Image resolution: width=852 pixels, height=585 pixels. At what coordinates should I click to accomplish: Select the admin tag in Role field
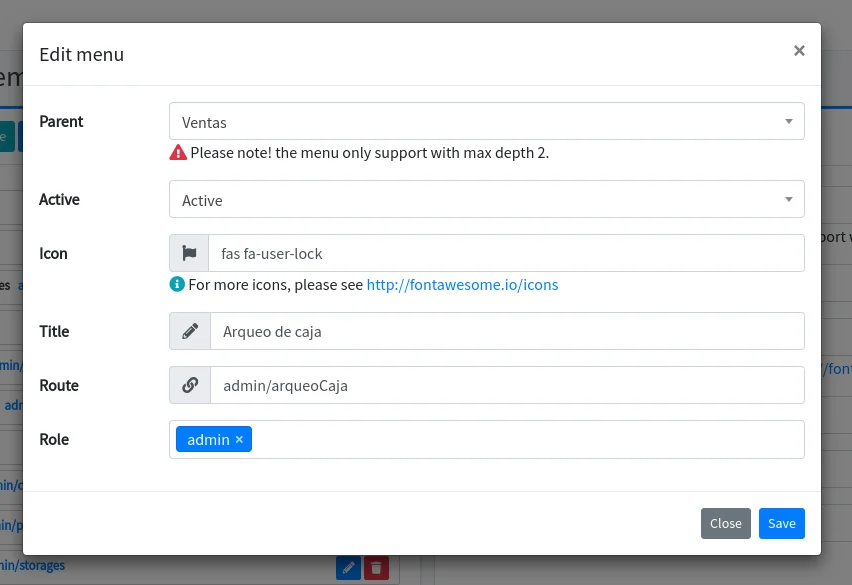(x=207, y=440)
